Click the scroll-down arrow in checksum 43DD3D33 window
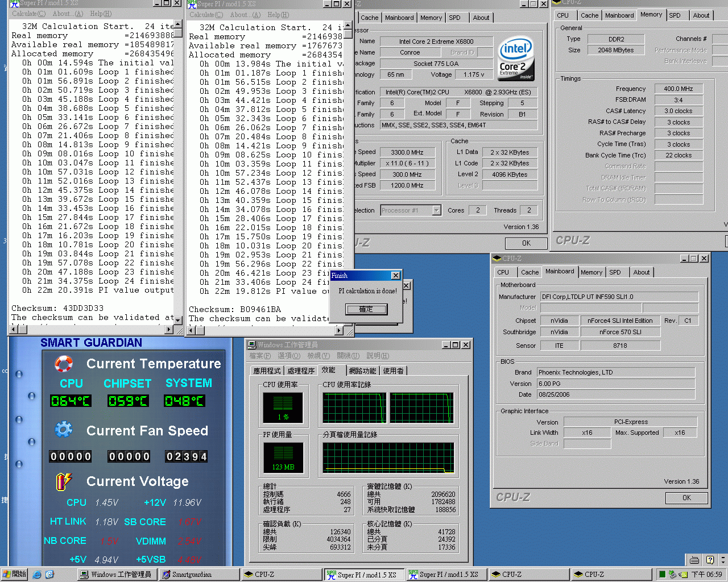This screenshot has height=582, width=728. 178,321
